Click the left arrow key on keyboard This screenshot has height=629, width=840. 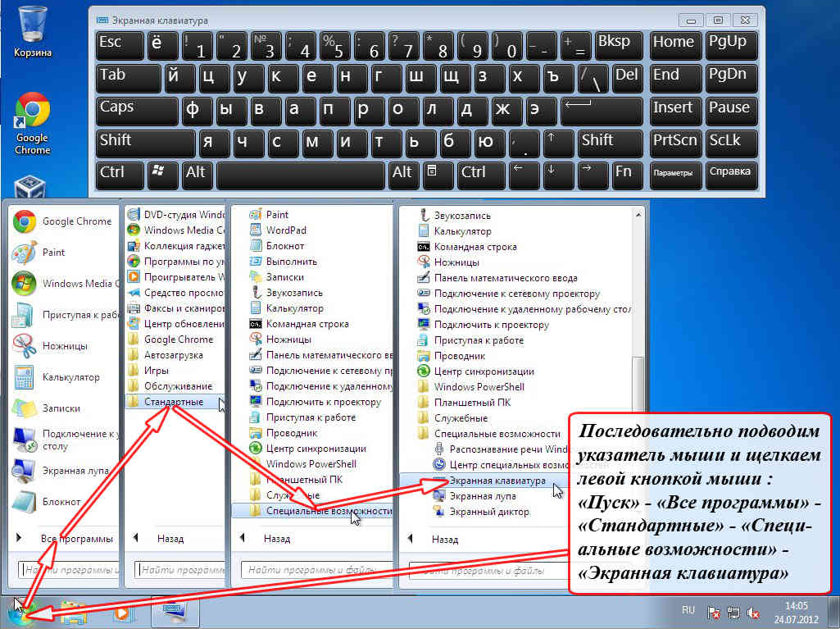[x=524, y=175]
